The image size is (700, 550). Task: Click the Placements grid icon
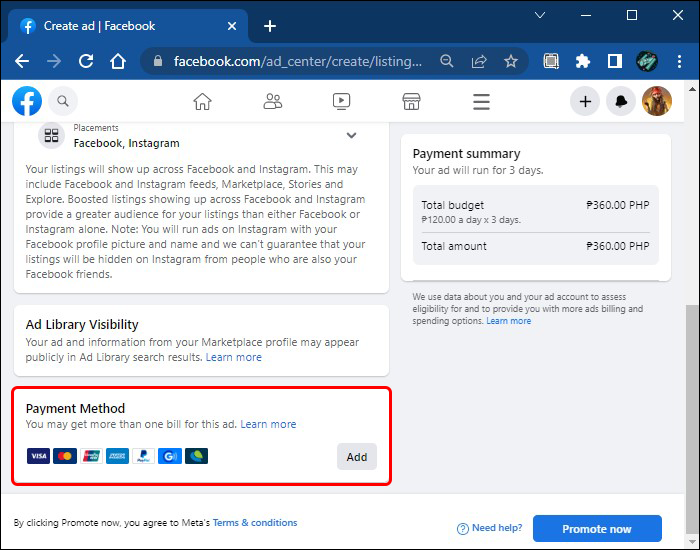[51, 135]
